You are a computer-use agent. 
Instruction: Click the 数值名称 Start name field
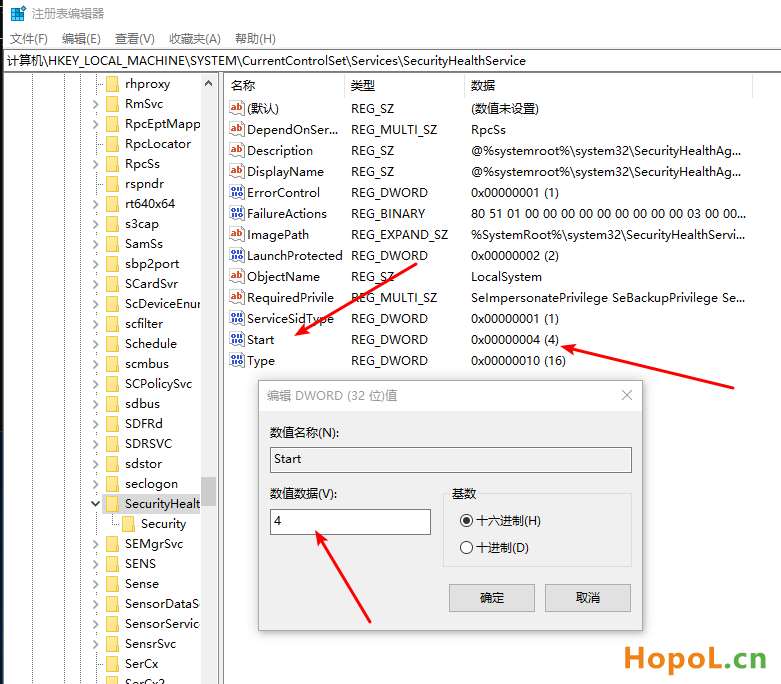pyautogui.click(x=451, y=459)
